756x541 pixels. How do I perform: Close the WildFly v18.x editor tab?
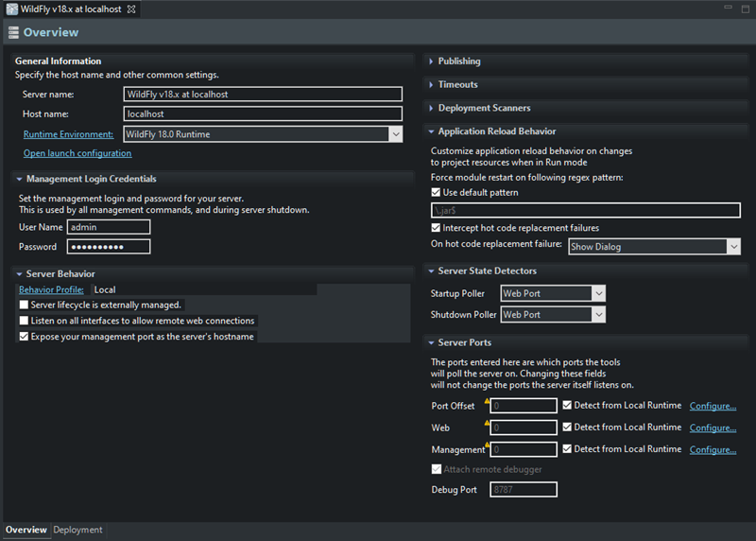point(131,9)
